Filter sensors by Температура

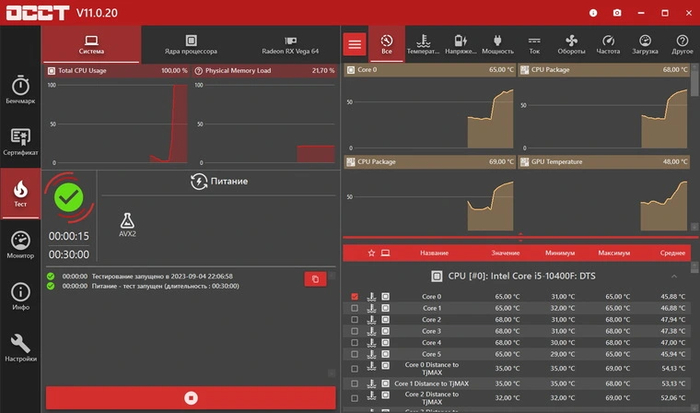click(424, 44)
